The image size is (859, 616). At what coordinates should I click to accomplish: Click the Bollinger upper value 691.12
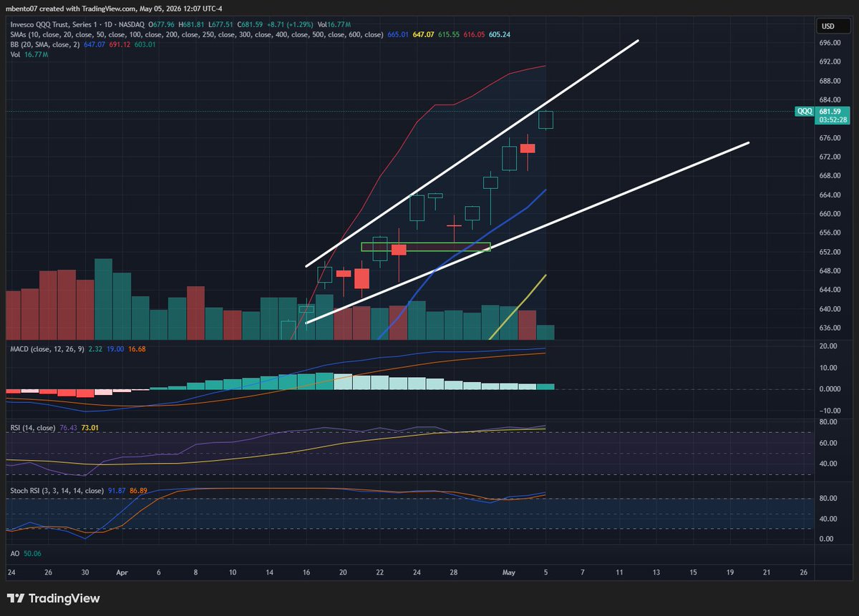coord(120,44)
